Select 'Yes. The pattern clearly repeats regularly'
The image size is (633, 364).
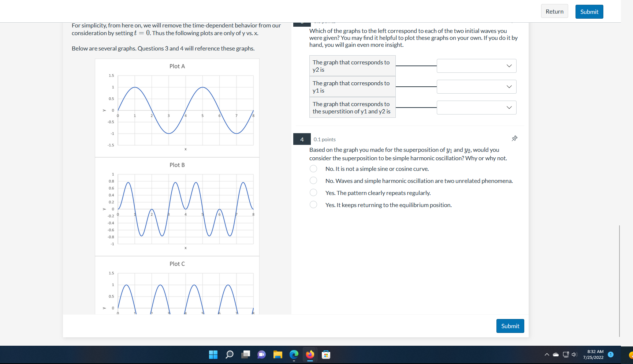click(313, 192)
